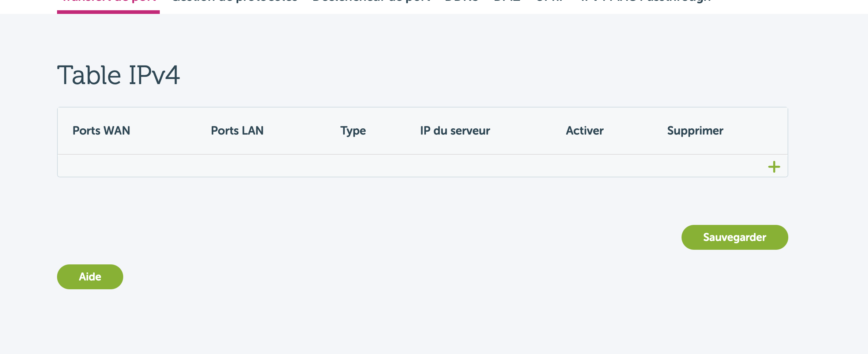Click IPv4 in the page heading
This screenshot has height=354, width=868.
point(154,75)
